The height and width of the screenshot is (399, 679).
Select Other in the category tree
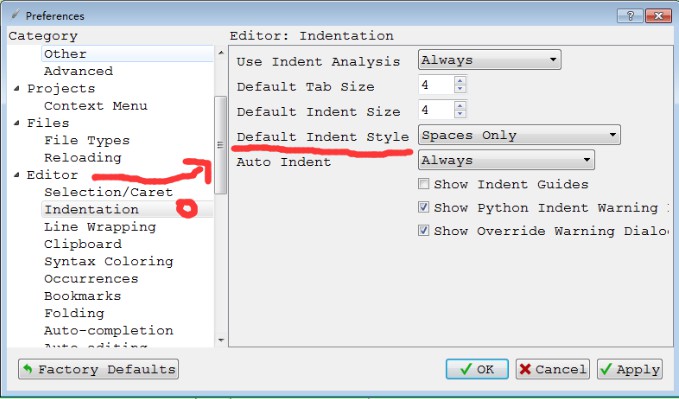tap(65, 54)
